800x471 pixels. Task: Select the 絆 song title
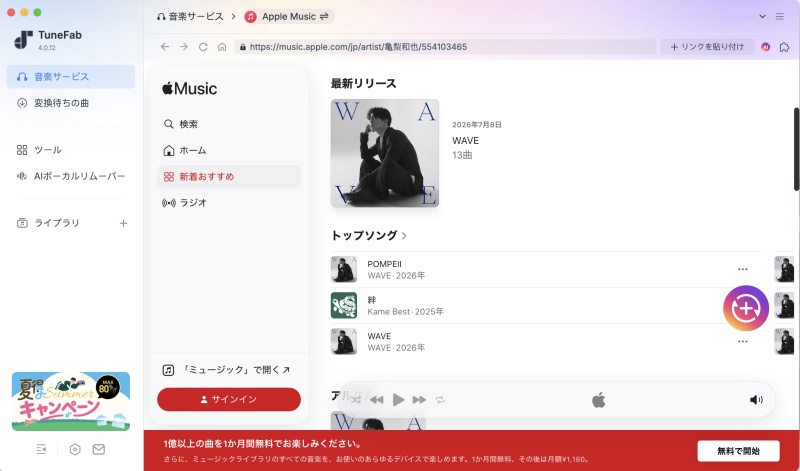coord(371,300)
